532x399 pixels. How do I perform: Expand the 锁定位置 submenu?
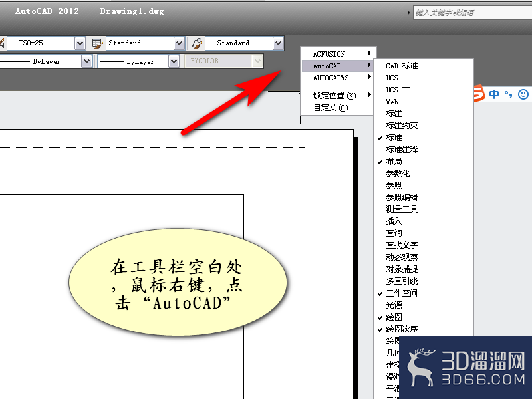(338, 95)
